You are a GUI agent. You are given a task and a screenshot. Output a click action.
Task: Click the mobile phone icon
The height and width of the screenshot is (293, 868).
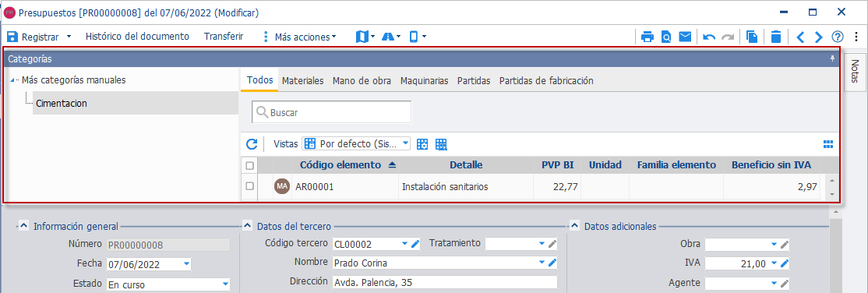point(414,37)
